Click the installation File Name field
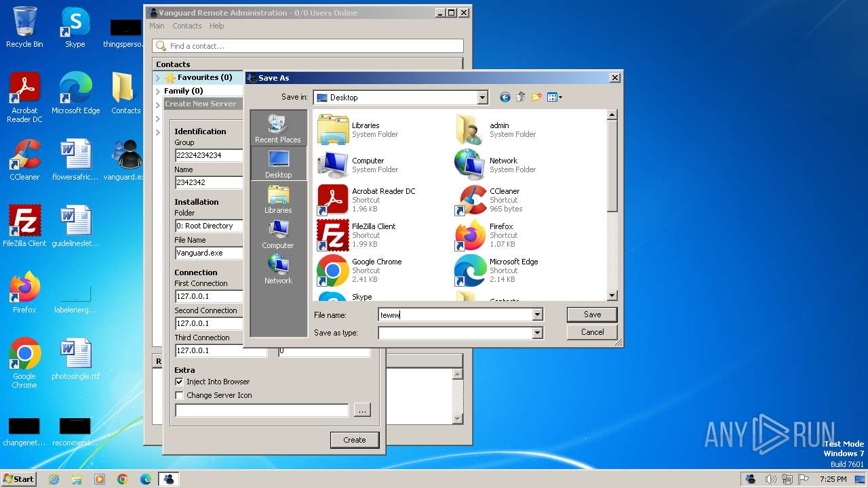Image resolution: width=868 pixels, height=488 pixels. (x=209, y=253)
